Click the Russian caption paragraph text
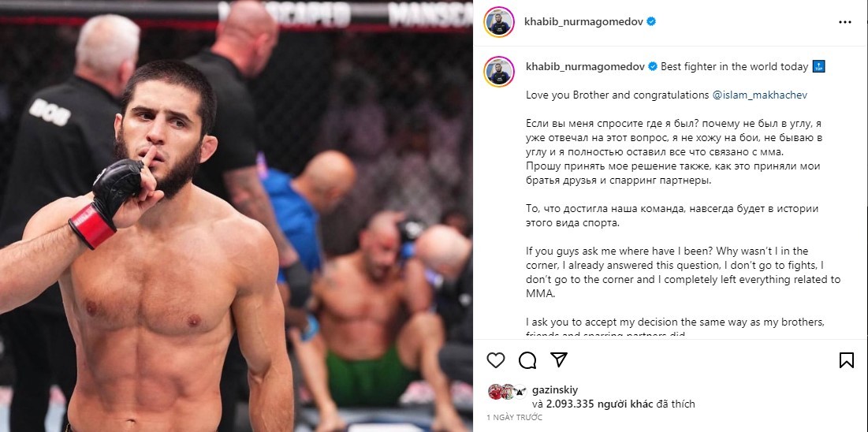The image size is (868, 432). click(672, 152)
